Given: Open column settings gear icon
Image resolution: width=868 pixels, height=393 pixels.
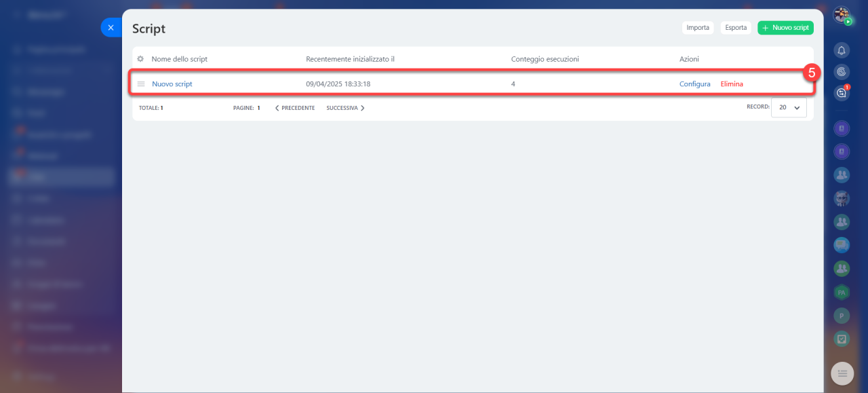Looking at the screenshot, I should [x=140, y=59].
